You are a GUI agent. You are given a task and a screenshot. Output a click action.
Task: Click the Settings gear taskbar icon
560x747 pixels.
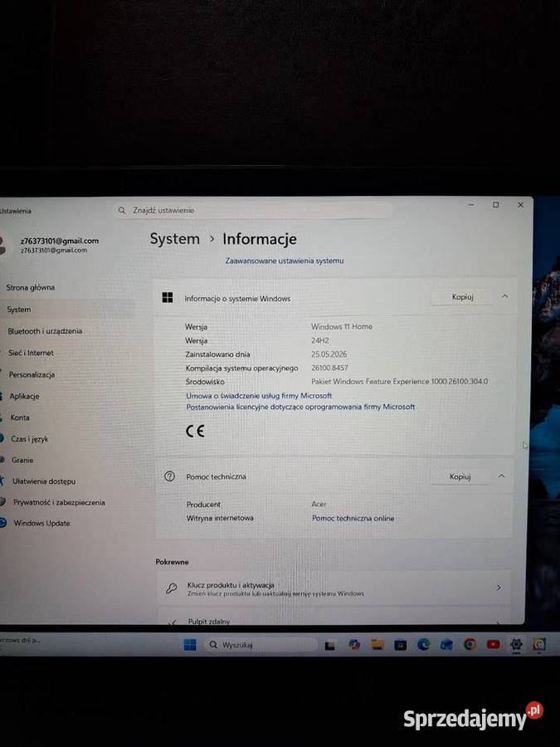516,645
